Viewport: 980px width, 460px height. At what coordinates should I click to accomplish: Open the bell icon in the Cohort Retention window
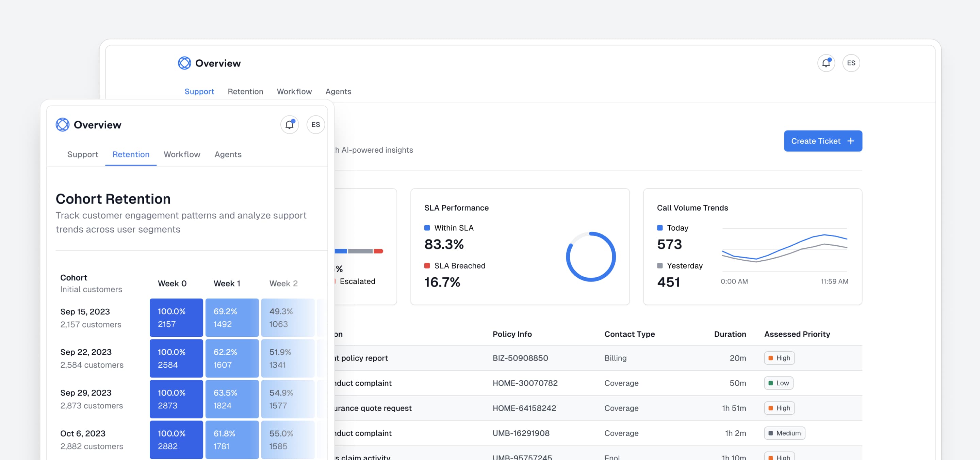pos(290,124)
